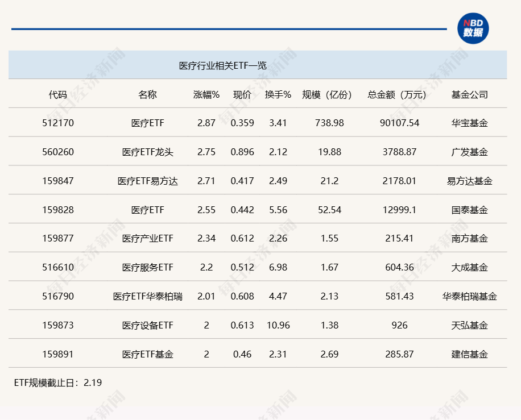Click scale value 738.98
The width and height of the screenshot is (521, 420).
click(329, 123)
